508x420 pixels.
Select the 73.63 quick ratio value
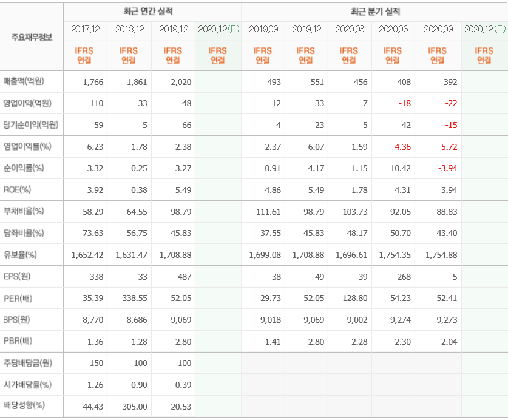[x=93, y=233]
